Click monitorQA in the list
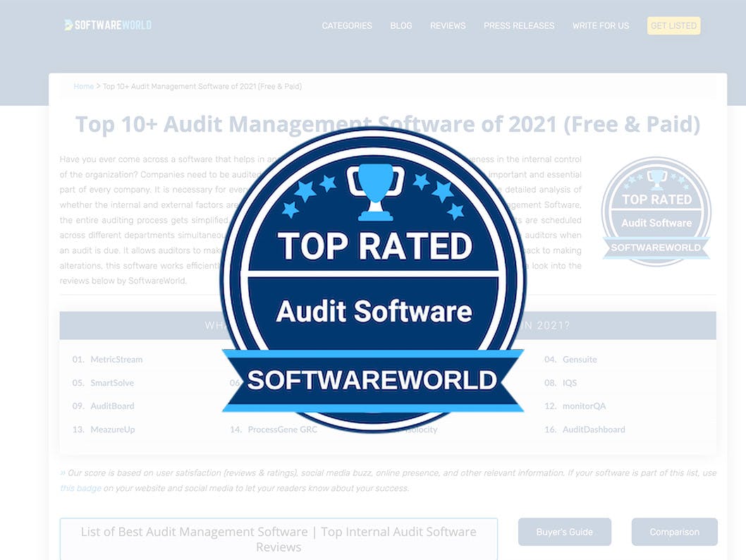 585,406
